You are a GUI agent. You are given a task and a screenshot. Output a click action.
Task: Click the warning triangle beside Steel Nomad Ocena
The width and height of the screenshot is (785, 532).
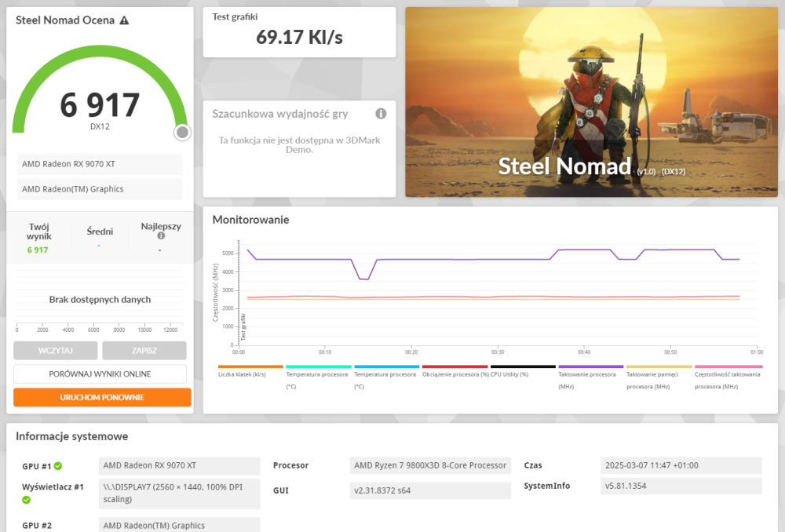[x=124, y=20]
